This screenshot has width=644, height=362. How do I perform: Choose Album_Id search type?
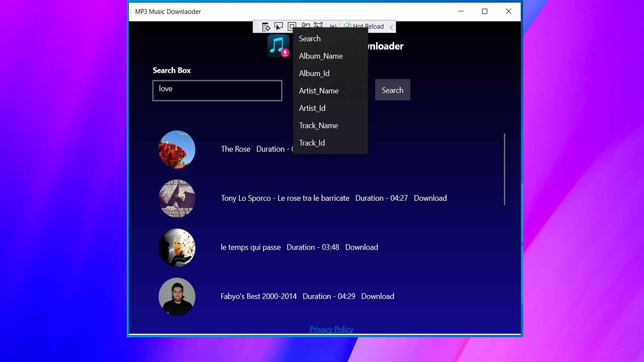point(314,73)
